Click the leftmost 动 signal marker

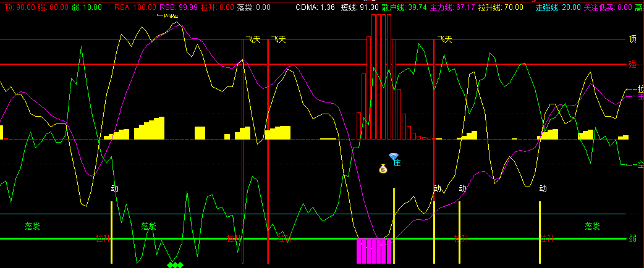point(114,188)
